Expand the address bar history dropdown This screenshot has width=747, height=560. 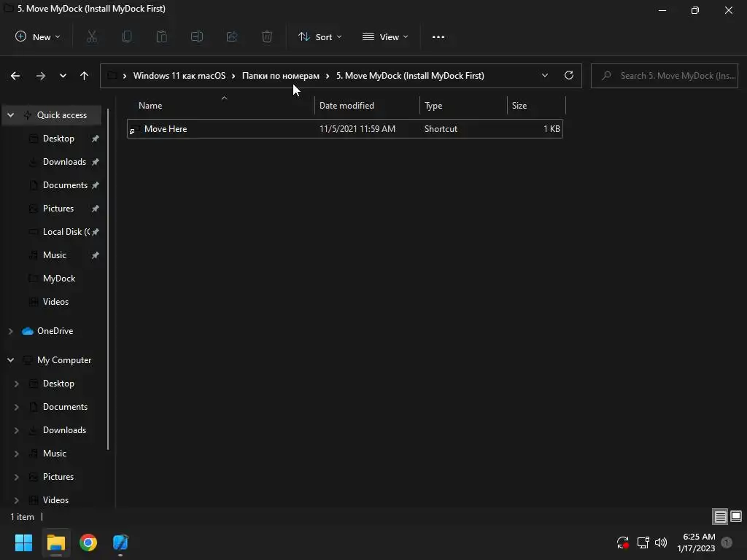[x=544, y=76]
